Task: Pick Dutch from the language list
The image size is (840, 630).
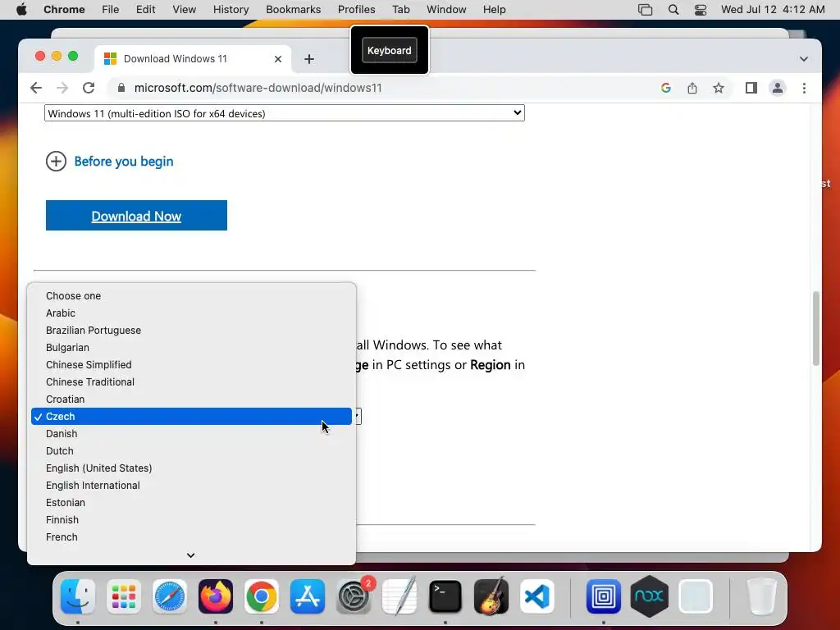Action: (192, 450)
